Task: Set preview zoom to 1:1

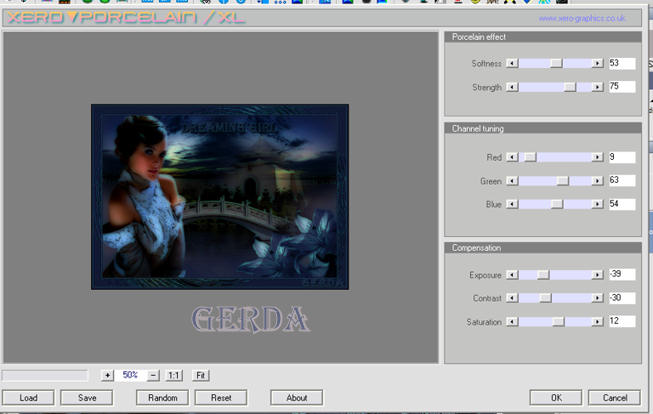Action: tap(174, 375)
